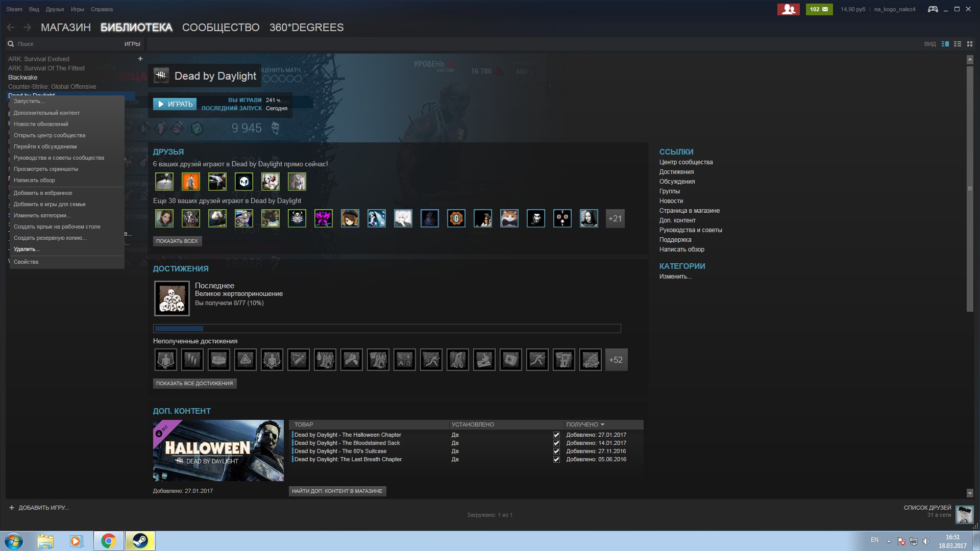This screenshot has height=551, width=980.
Task: Select Создать резервную копию... menu entry
Action: tap(67, 238)
